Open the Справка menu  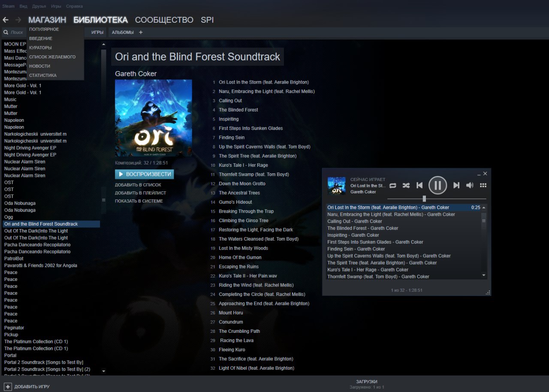[74, 6]
